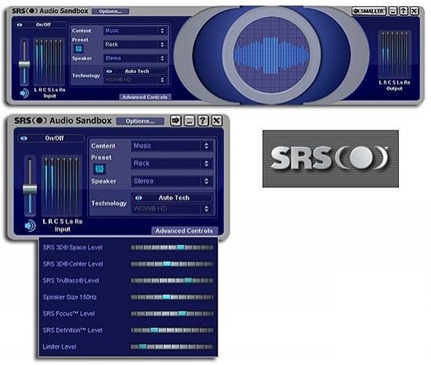Click the volume slider in the small window
This screenshot has width=431, height=365.
pyautogui.click(x=30, y=187)
